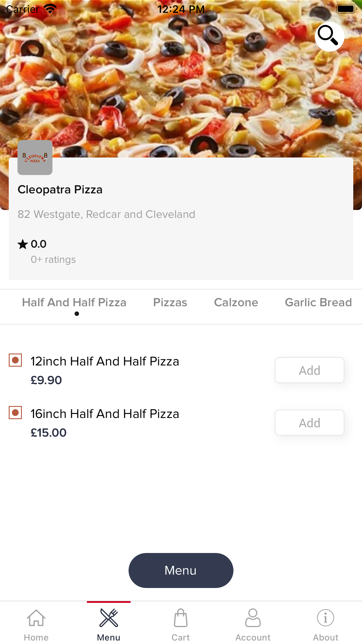Switch to the Pizzas category
The height and width of the screenshot is (644, 362).
coord(170,302)
